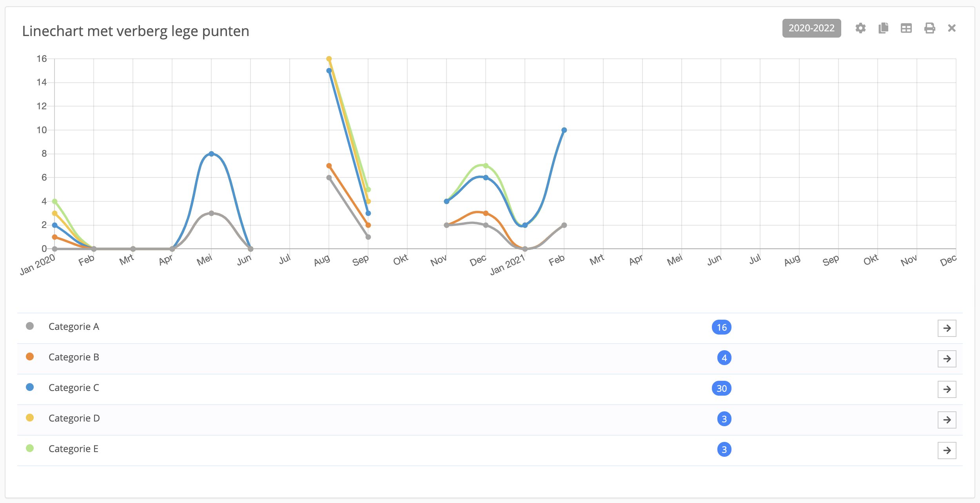
Task: Toggle Categorie C blue legend dot
Action: [x=30, y=387]
